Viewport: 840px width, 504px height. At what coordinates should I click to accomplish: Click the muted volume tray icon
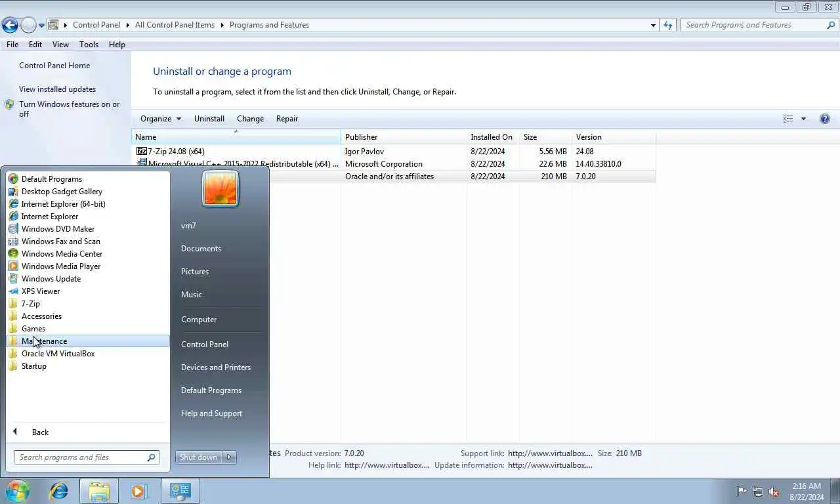click(x=774, y=492)
